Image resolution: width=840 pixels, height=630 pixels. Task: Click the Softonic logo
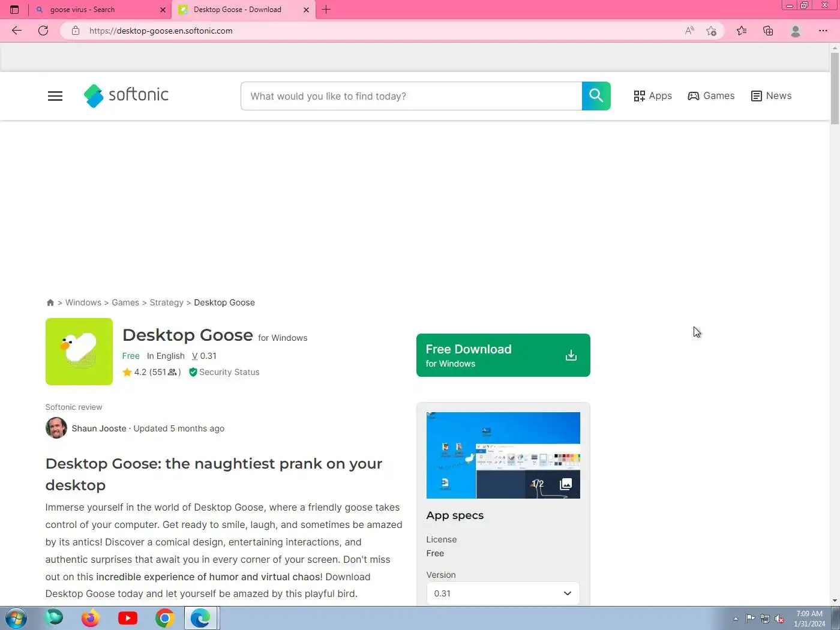point(126,95)
